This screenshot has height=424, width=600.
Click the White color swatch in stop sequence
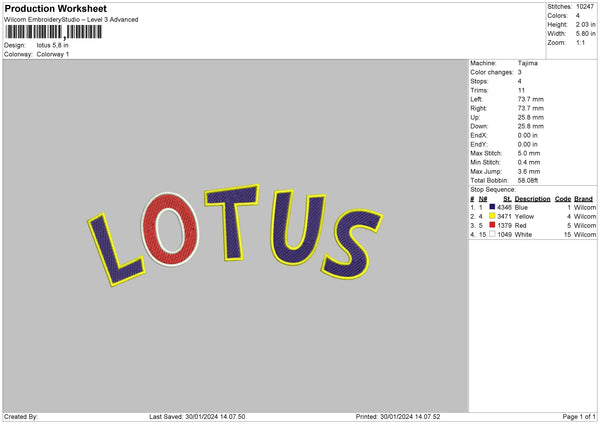click(492, 234)
